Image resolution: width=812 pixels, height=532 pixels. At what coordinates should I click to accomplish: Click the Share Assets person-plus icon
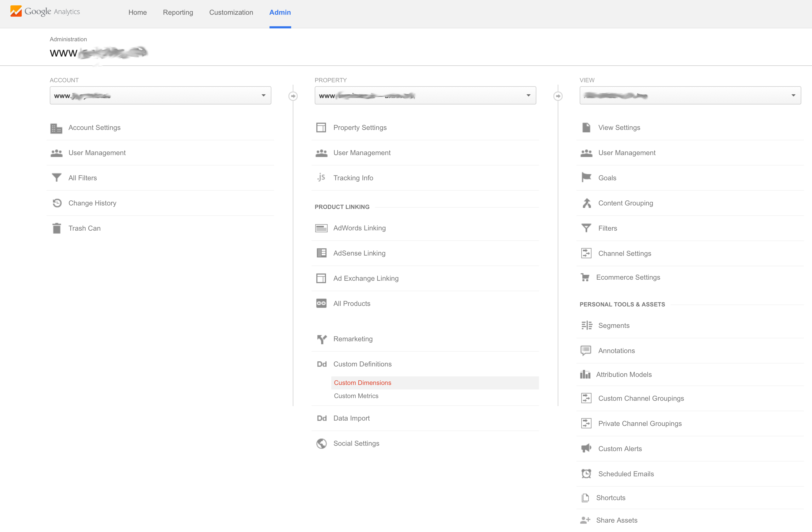pos(585,520)
